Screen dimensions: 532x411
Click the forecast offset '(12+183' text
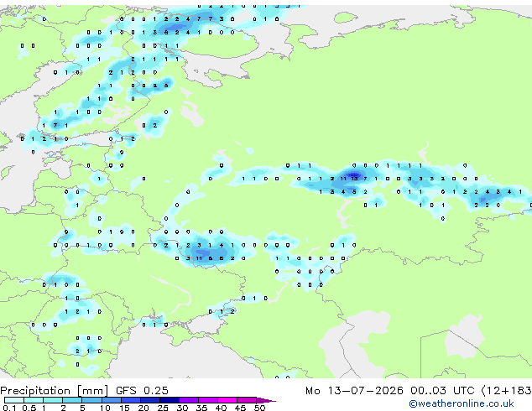[507, 391]
